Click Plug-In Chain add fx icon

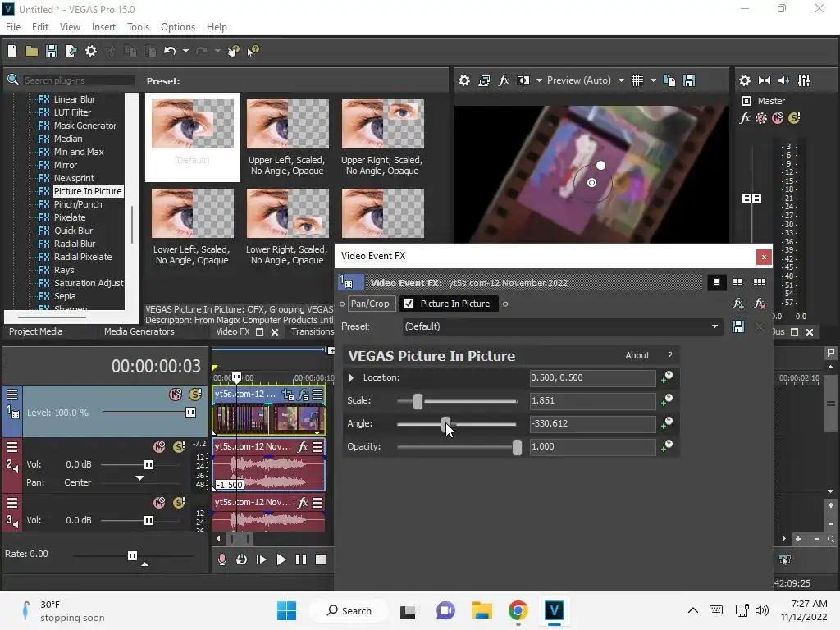tap(738, 304)
